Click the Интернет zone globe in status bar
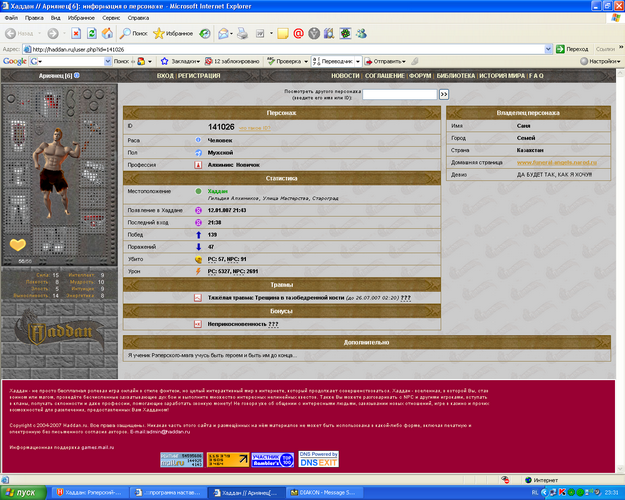This screenshot has height=500, width=625. coord(529,480)
